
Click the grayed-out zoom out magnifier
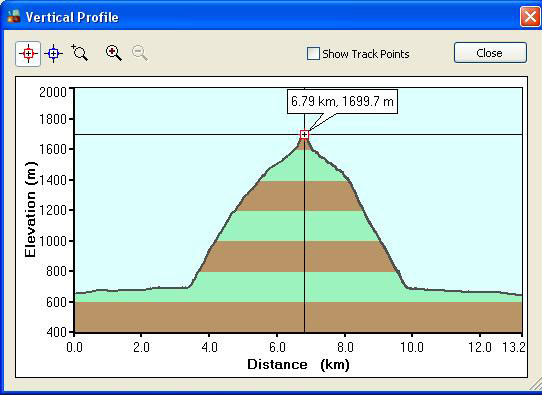tap(140, 53)
